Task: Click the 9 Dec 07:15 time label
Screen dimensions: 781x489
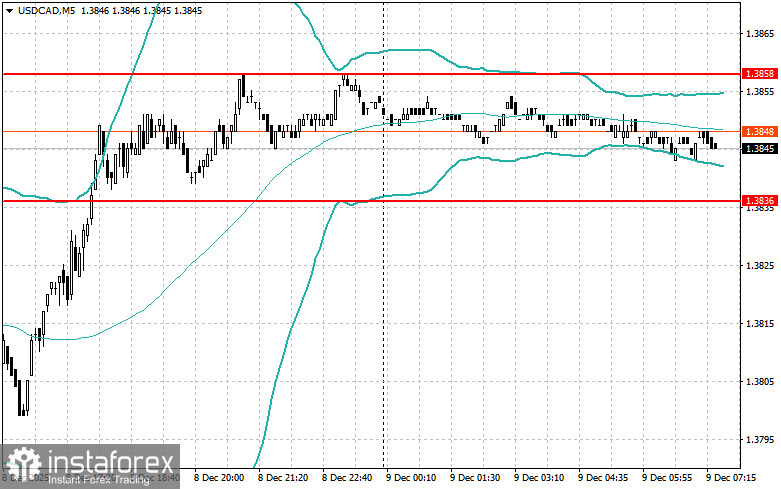Action: pos(731,478)
